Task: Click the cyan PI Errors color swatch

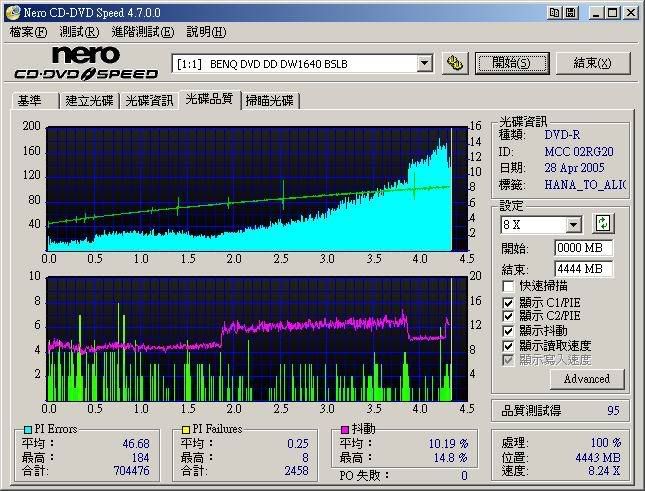Action: coord(28,430)
